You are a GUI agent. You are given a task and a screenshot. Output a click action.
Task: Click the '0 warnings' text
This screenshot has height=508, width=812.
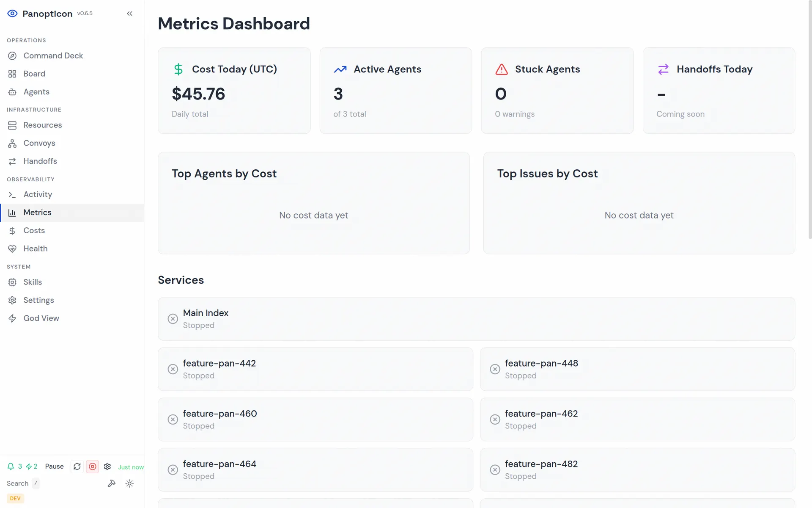pyautogui.click(x=515, y=114)
